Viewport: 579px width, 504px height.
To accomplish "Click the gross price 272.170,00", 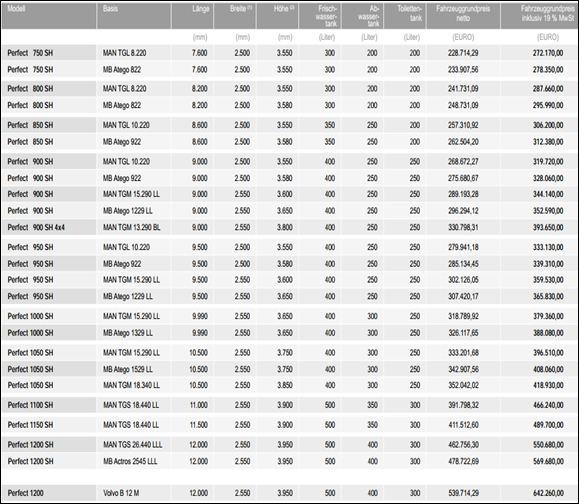I will 548,53.
